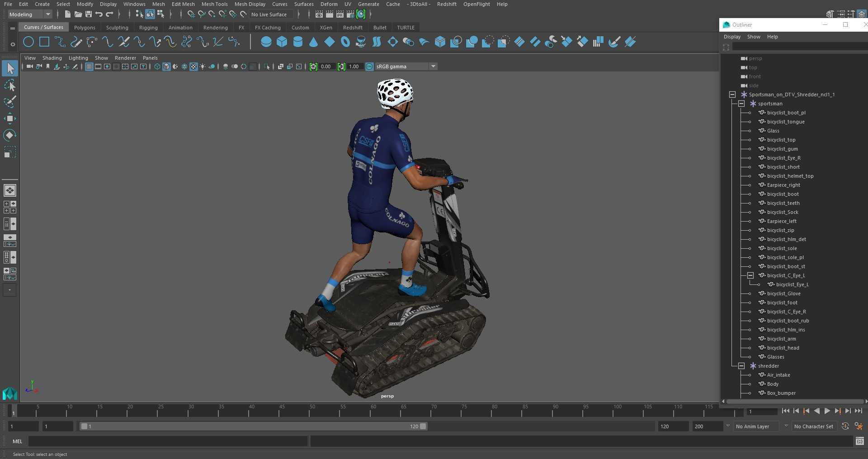
Task: Collapse the Sportsman_on_DTV_Shredder_ncl1_1 node
Action: [732, 95]
